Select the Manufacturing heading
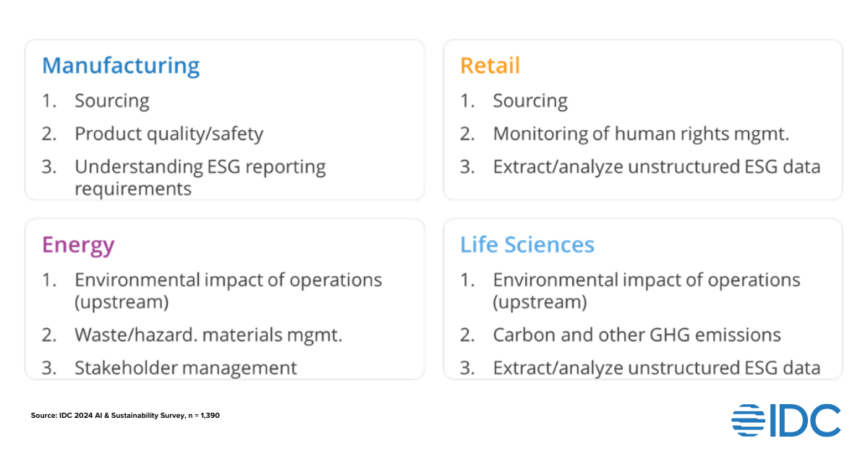 121,66
